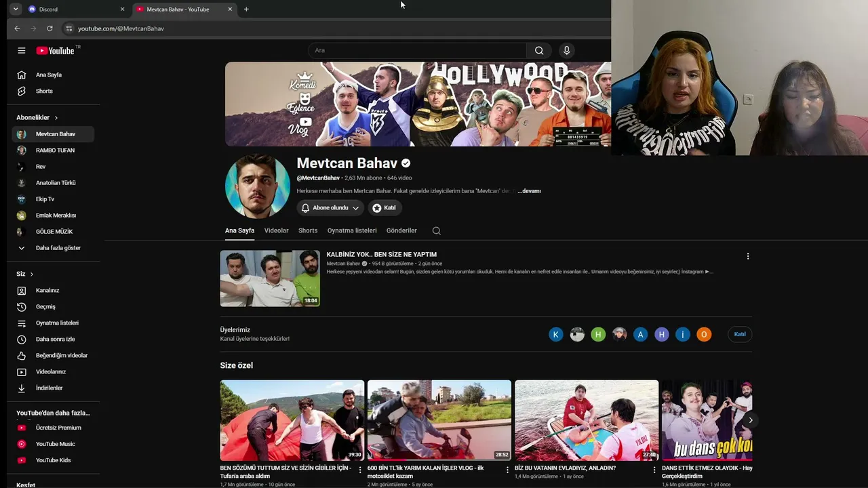Viewport: 868px width, 488px height.
Task: Open the BİZ BU VATANIN EVLADIYIZ thumbnail
Action: 587,420
